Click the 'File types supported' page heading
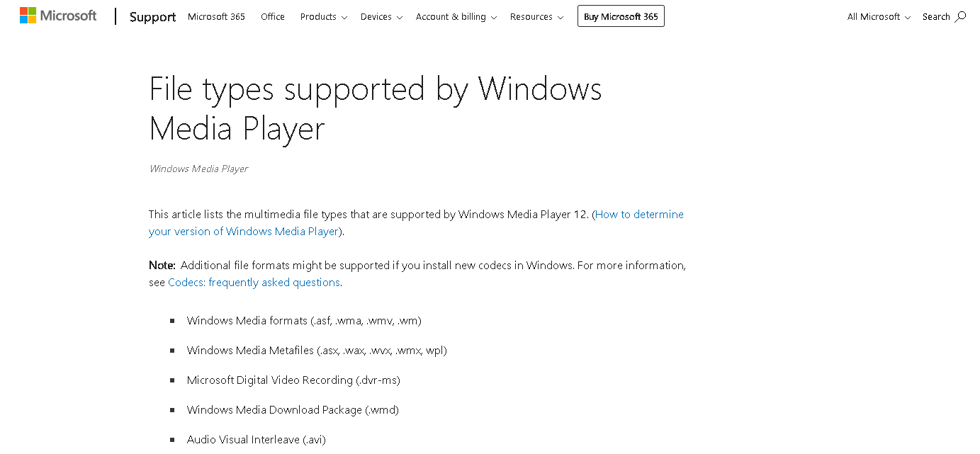 click(375, 108)
